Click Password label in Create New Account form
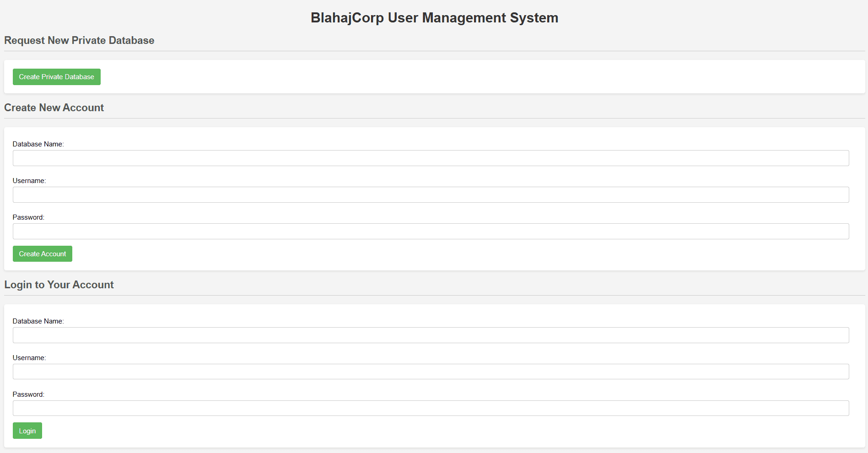Viewport: 868px width, 453px height. tap(28, 217)
